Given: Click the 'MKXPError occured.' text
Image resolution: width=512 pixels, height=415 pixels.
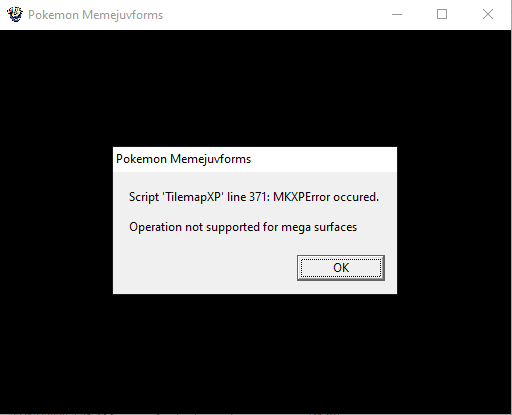Looking at the screenshot, I should tap(326, 197).
